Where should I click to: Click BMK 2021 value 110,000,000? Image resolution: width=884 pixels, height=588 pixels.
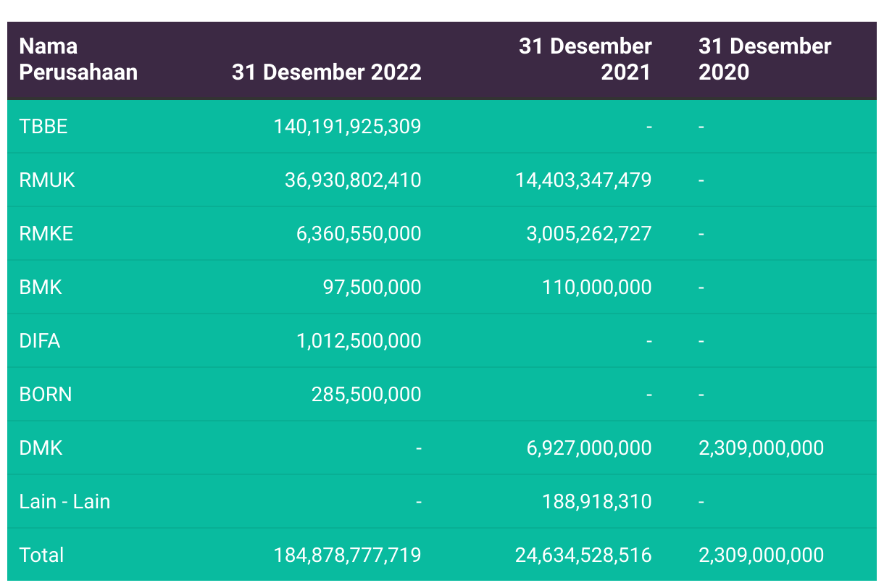pyautogui.click(x=596, y=287)
